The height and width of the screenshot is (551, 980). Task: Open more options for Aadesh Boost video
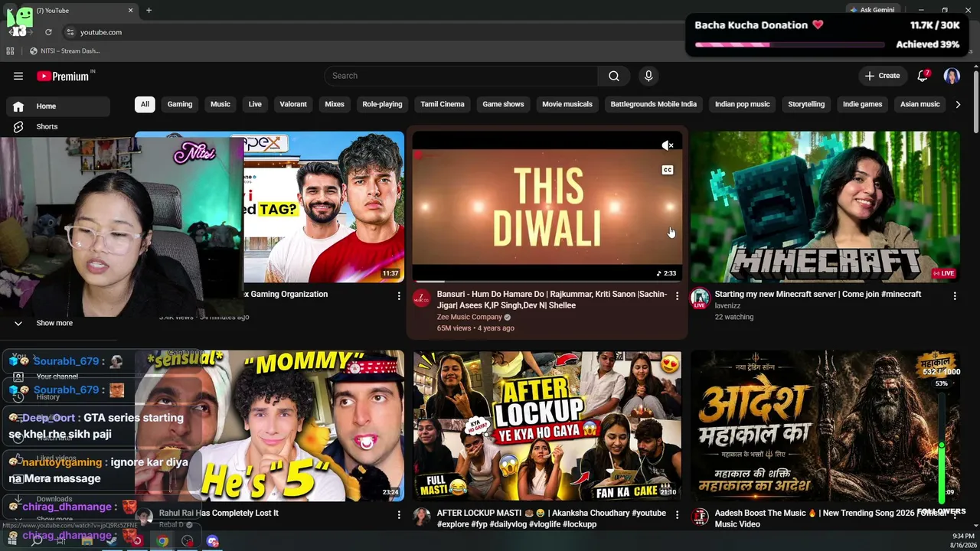tap(955, 515)
